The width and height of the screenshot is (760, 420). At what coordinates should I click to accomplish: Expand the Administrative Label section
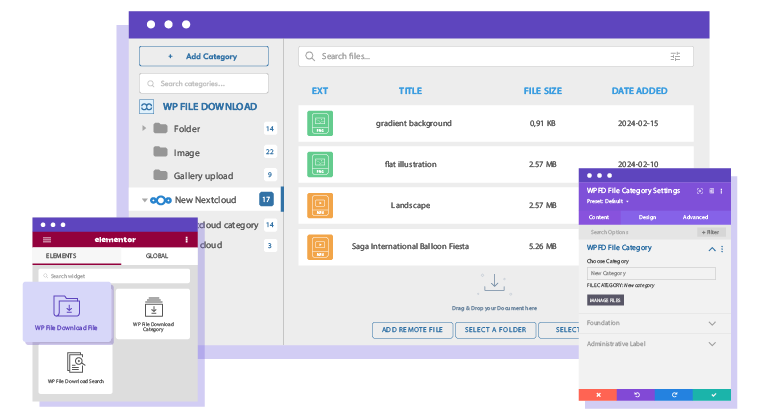712,343
